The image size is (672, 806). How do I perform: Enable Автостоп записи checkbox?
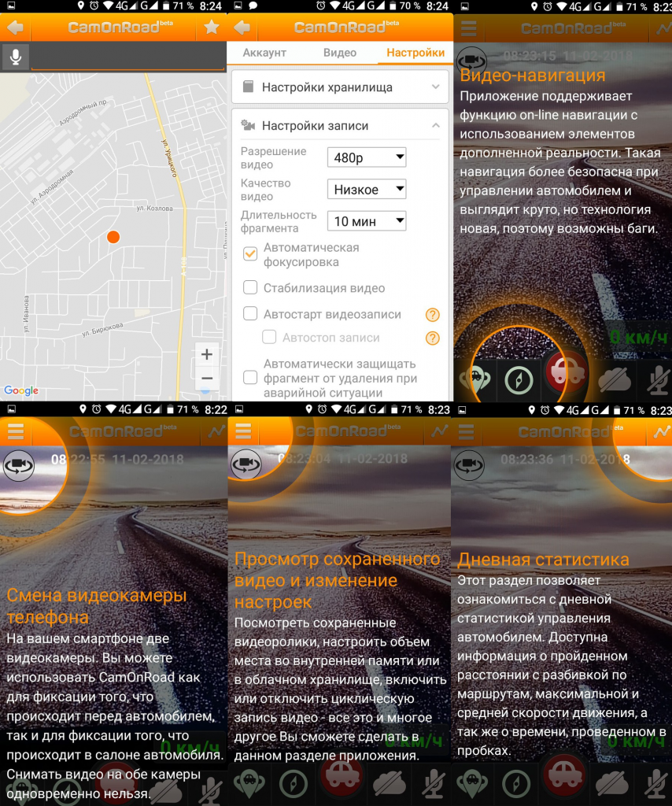tap(269, 337)
